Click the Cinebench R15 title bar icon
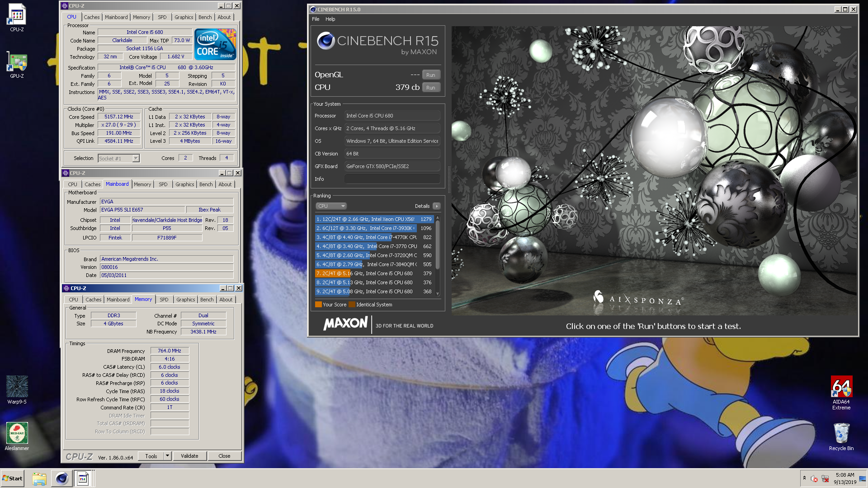The height and width of the screenshot is (488, 868). point(313,9)
